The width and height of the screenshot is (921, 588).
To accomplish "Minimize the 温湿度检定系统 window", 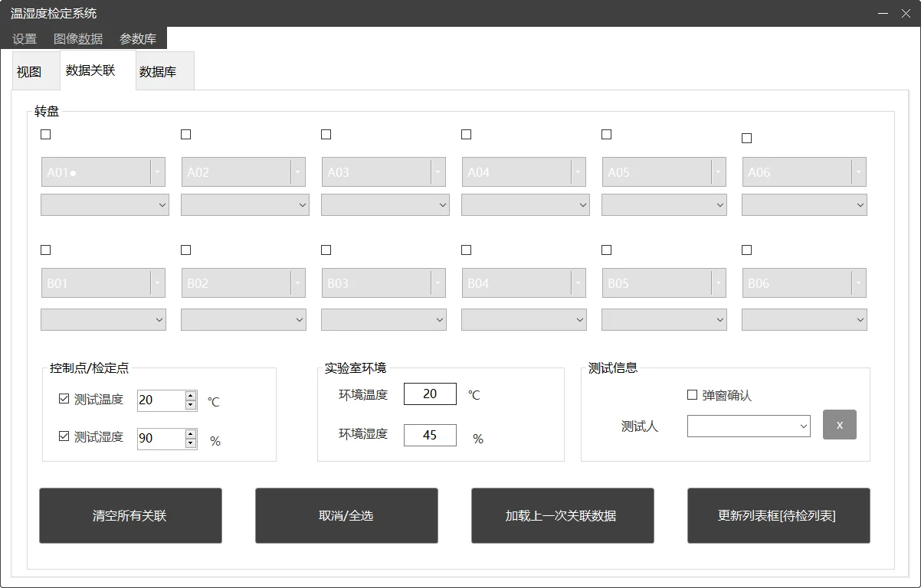I will pos(883,13).
